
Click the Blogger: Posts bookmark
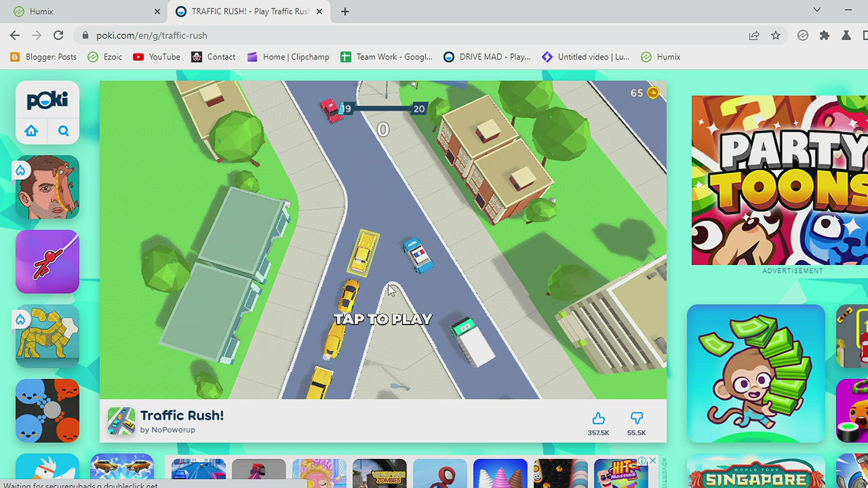(x=43, y=57)
